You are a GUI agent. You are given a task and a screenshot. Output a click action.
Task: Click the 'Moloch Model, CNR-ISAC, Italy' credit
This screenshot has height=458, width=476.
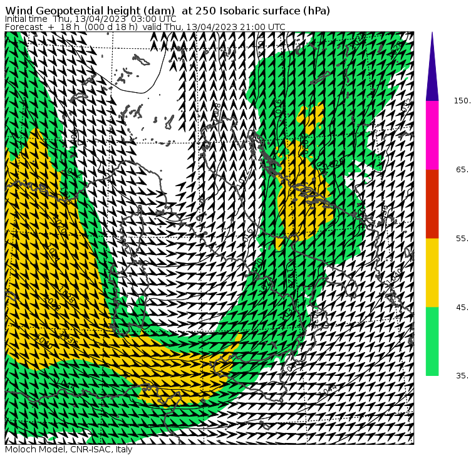[x=69, y=449]
